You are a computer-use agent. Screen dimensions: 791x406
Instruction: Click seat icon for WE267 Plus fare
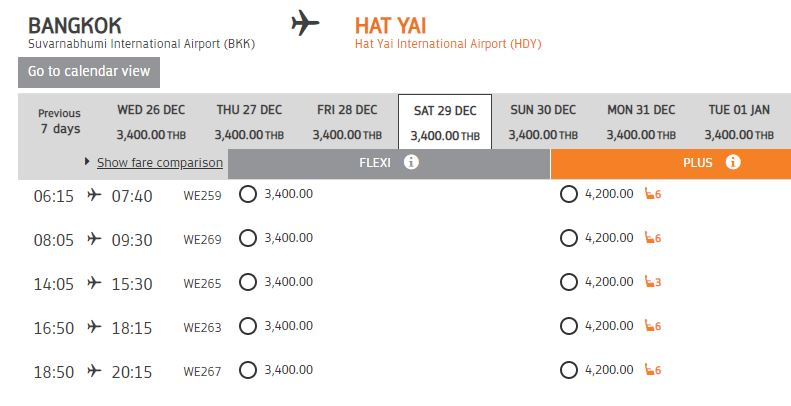click(650, 370)
